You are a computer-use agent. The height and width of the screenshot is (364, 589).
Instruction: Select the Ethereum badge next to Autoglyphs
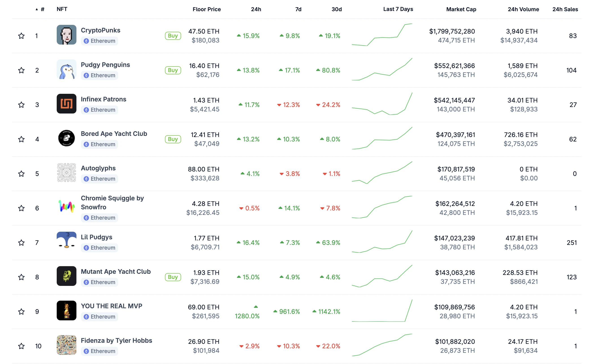pyautogui.click(x=99, y=179)
